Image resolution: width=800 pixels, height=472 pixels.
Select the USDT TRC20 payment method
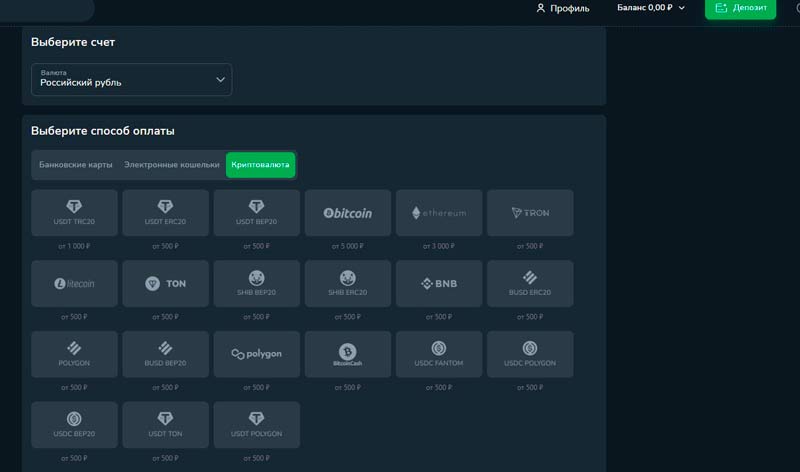(x=74, y=213)
